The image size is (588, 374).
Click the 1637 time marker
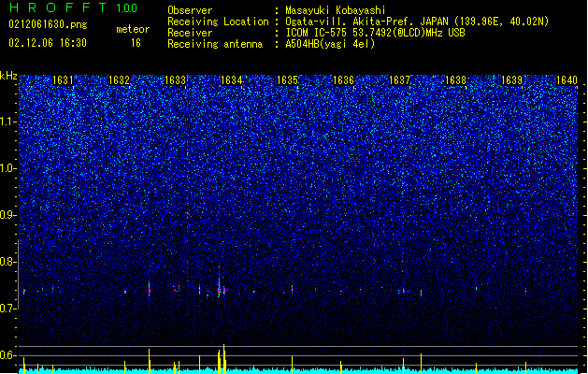pyautogui.click(x=399, y=80)
